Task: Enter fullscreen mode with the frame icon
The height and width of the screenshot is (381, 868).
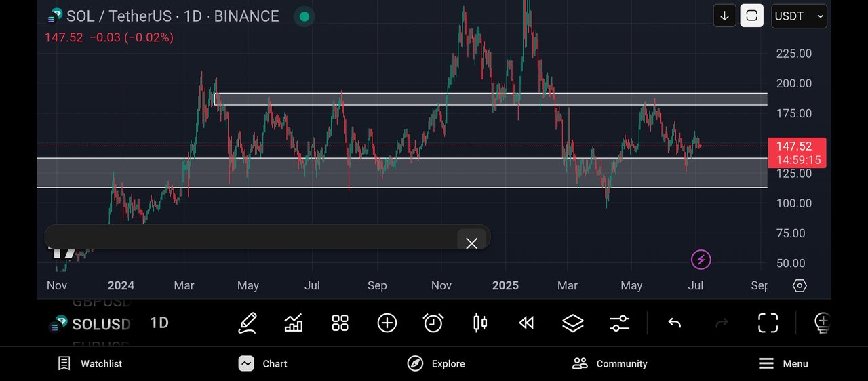Action: (768, 323)
